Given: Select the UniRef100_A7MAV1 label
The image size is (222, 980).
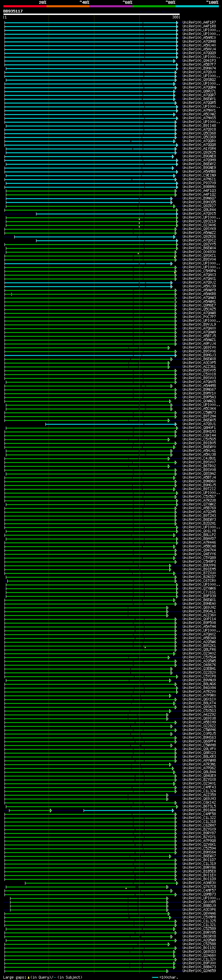Looking at the screenshot, I should tap(199, 110).
